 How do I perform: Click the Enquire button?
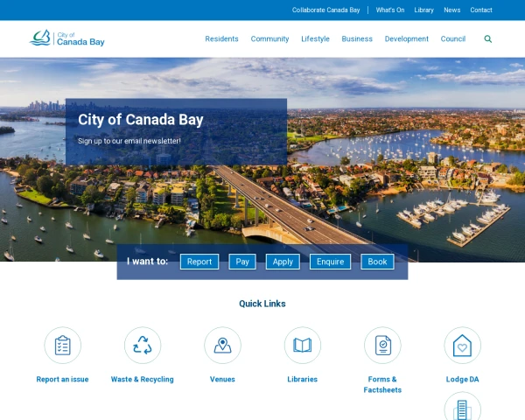tap(331, 262)
